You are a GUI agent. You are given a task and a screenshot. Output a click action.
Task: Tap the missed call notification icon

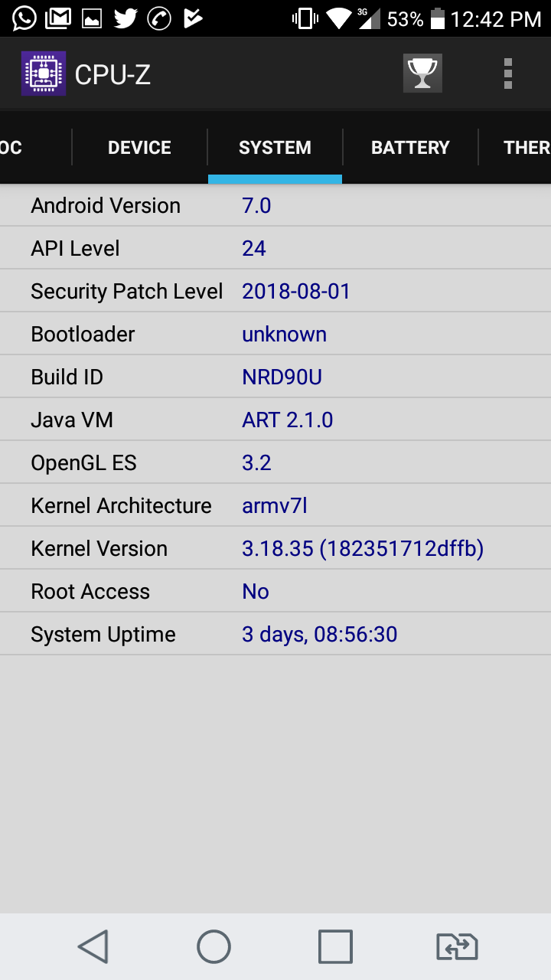point(159,18)
